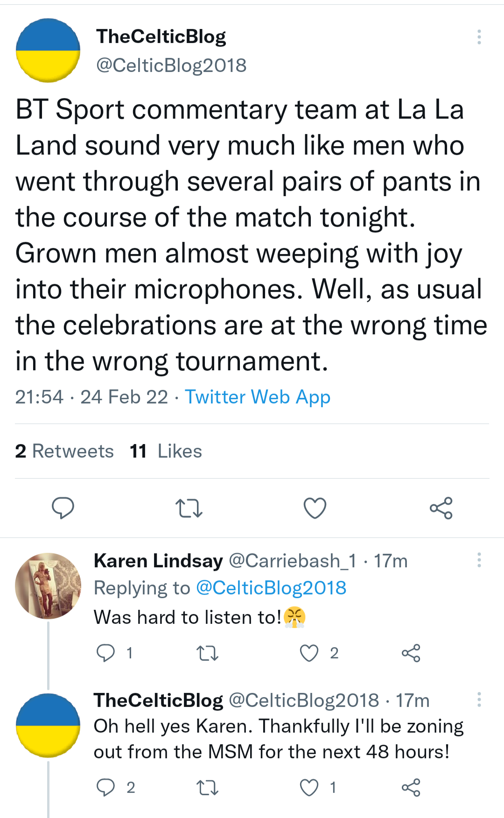Like the main BT Sport commentary tweet

(x=315, y=508)
